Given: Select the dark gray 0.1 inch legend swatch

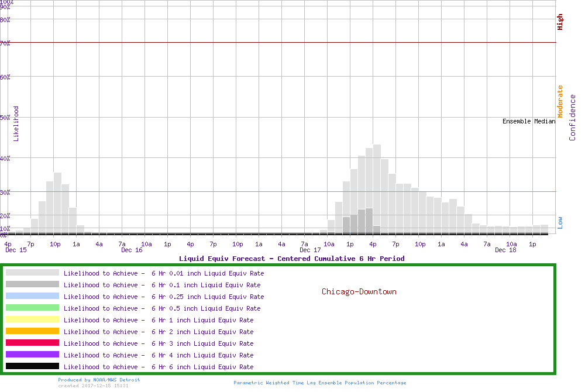Looking at the screenshot, I should [32, 284].
